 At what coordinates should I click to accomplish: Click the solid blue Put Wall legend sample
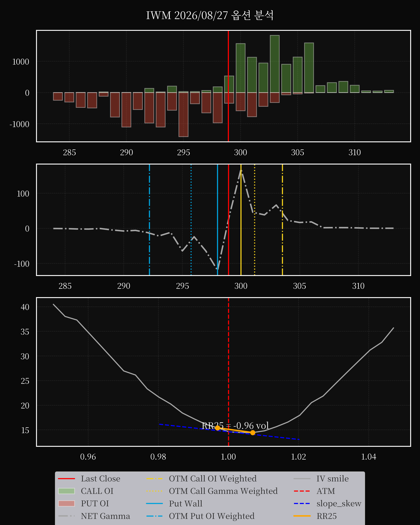(x=154, y=504)
